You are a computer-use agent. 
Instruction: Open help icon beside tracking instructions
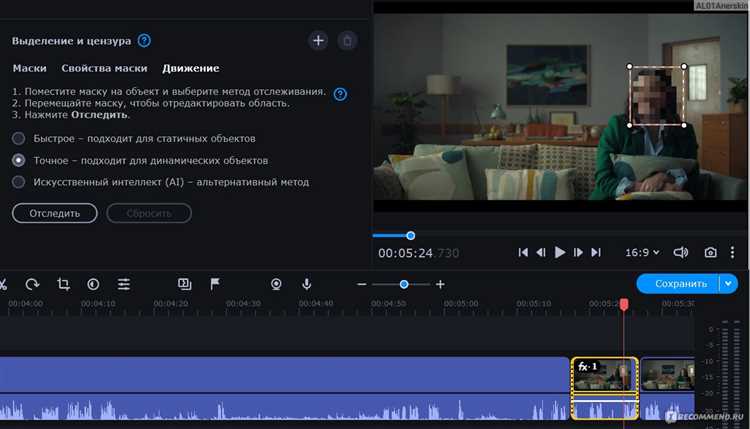point(340,94)
